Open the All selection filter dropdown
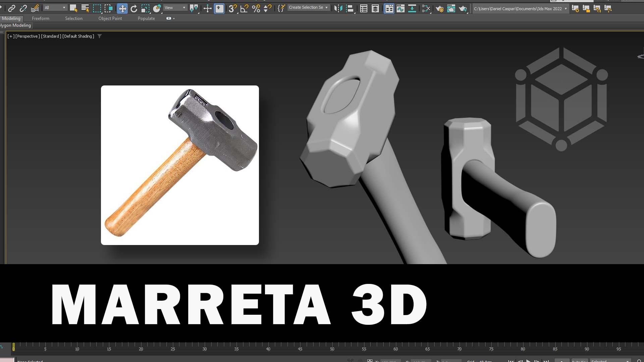The width and height of the screenshot is (644, 362). 55,7
